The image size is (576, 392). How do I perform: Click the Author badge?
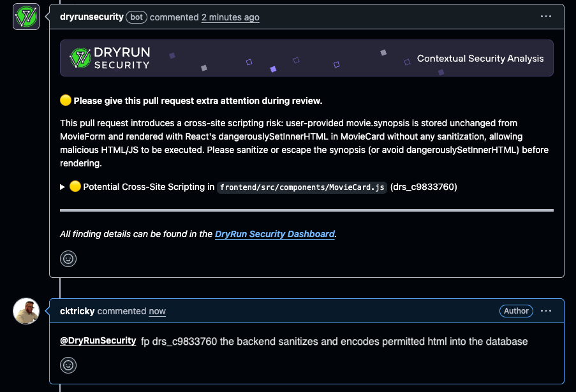pos(516,311)
